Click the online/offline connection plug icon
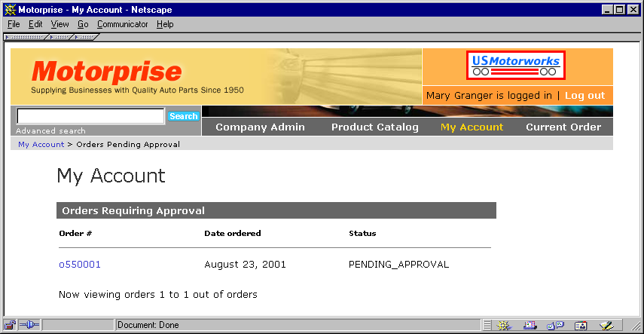 29,325
